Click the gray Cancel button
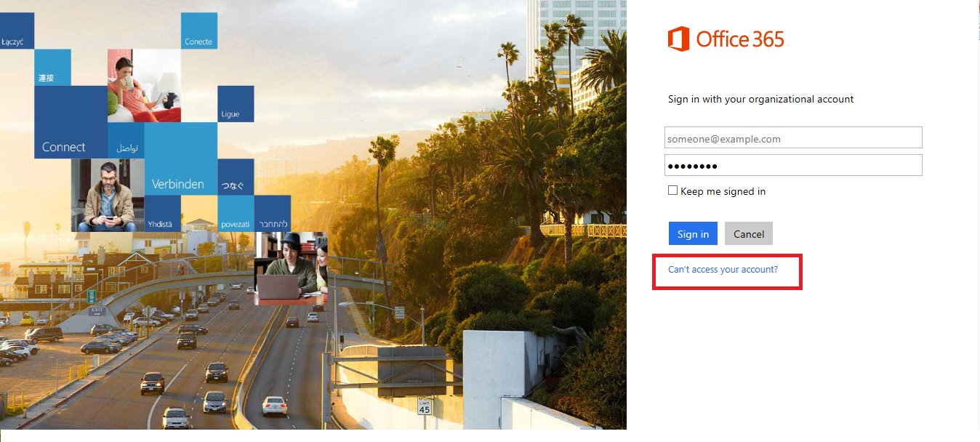Viewport: 980px width, 442px height. pos(748,233)
